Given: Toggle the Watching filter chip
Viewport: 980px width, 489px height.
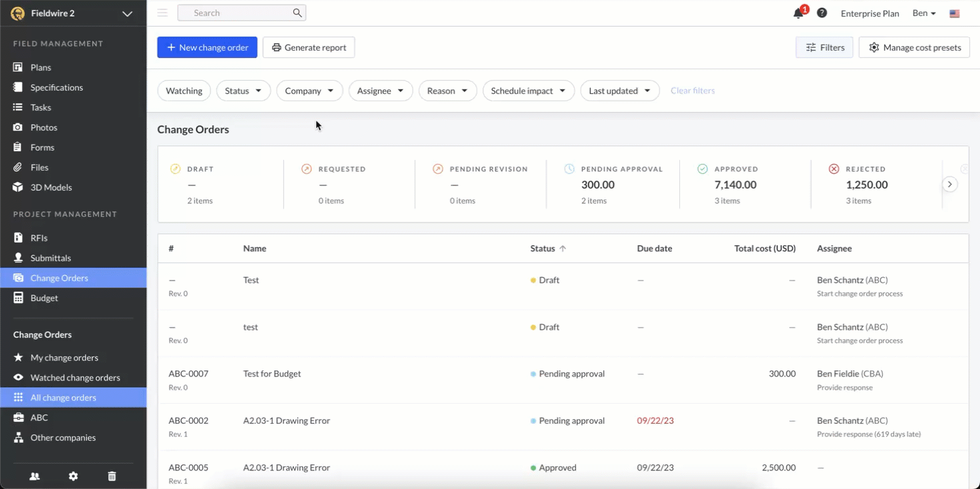Looking at the screenshot, I should coord(184,91).
